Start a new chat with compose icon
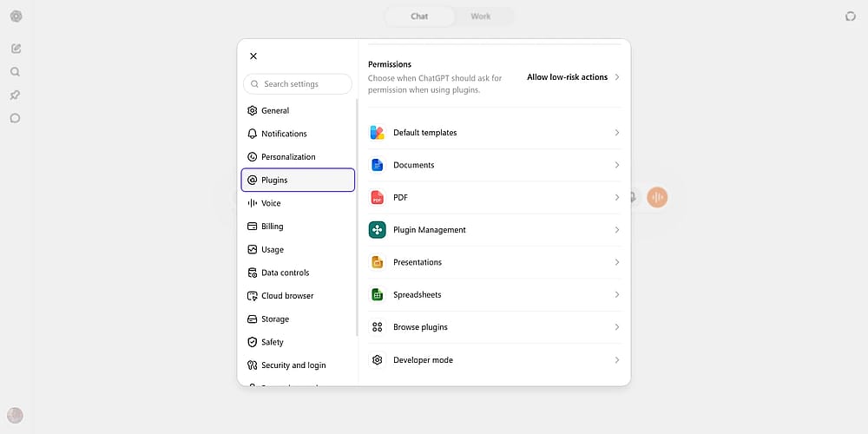 point(16,49)
